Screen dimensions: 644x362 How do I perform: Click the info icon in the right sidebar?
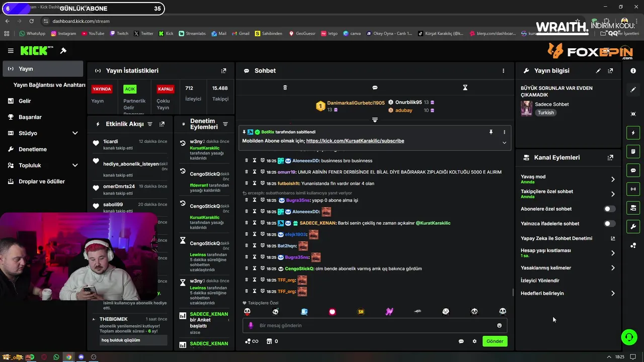[633, 71]
